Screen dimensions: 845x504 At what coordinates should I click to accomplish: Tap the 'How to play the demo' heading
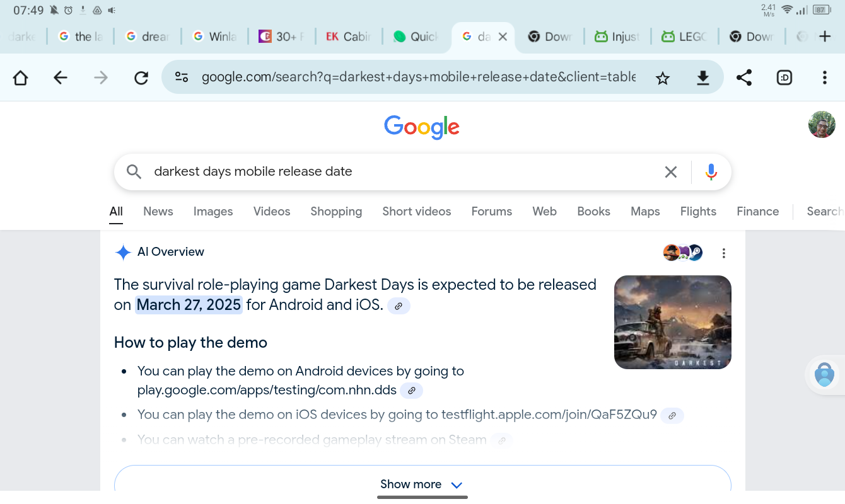point(190,343)
